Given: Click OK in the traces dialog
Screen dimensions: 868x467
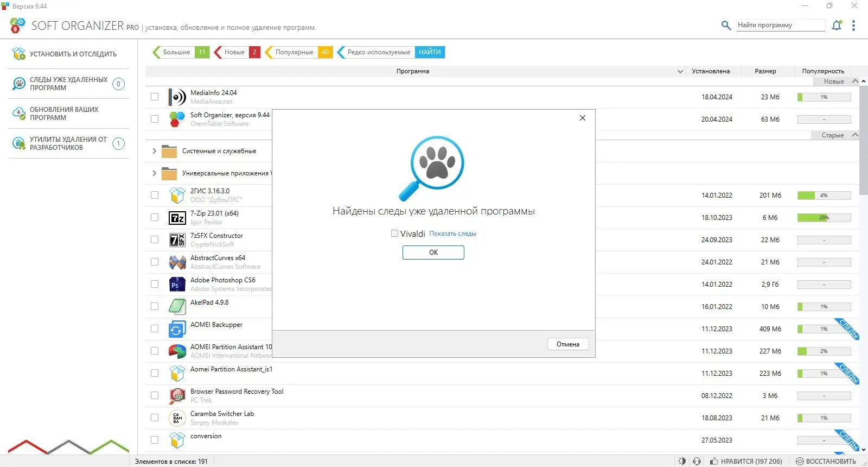Looking at the screenshot, I should click(x=433, y=253).
